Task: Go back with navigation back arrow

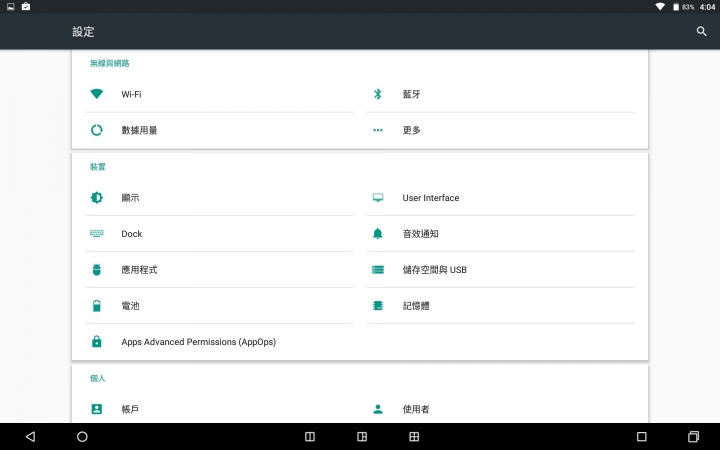Action: tap(30, 436)
